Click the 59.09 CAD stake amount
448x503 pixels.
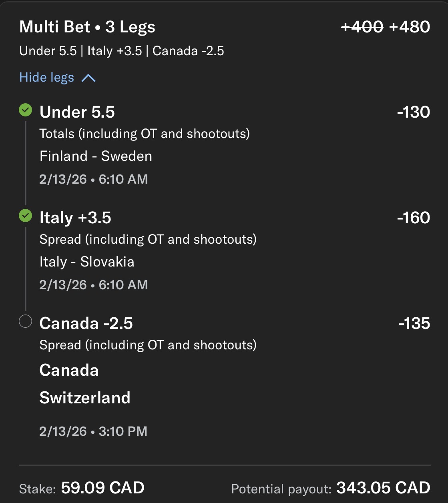tap(102, 488)
